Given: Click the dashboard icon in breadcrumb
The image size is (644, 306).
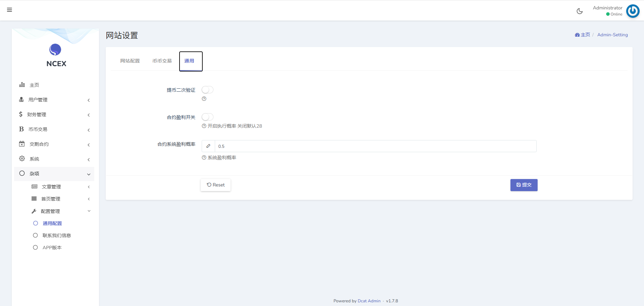Looking at the screenshot, I should 577,35.
